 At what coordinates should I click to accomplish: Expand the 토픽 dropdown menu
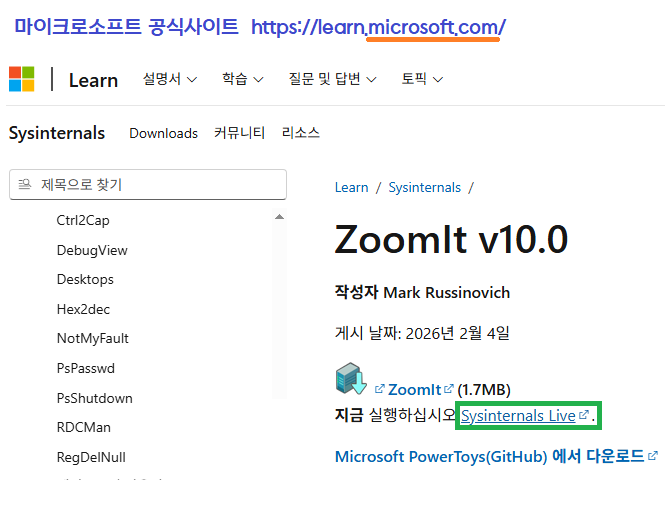pos(422,79)
